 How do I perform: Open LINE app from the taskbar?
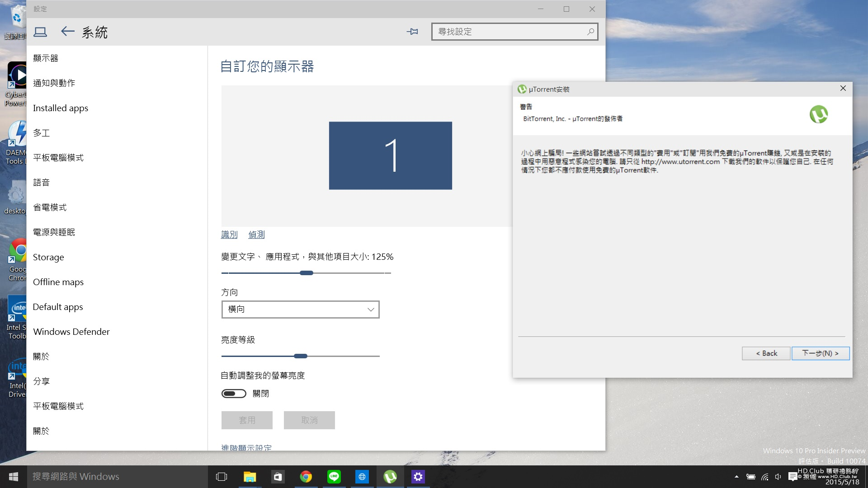[x=334, y=477]
